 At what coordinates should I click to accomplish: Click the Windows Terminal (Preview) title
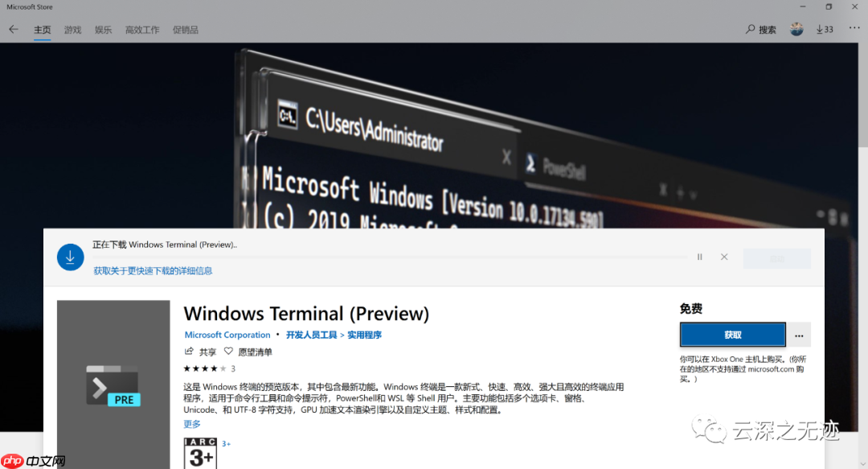click(x=306, y=314)
